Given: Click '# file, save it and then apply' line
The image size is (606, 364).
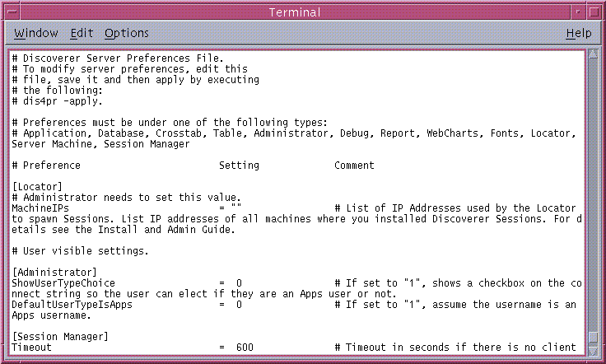Looking at the screenshot, I should [135, 80].
